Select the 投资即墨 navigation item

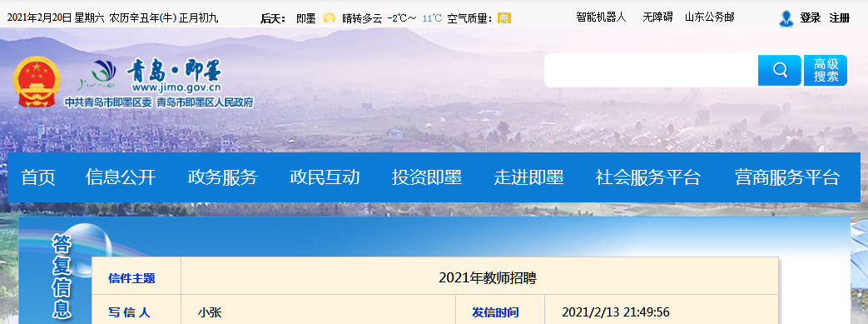tap(427, 177)
